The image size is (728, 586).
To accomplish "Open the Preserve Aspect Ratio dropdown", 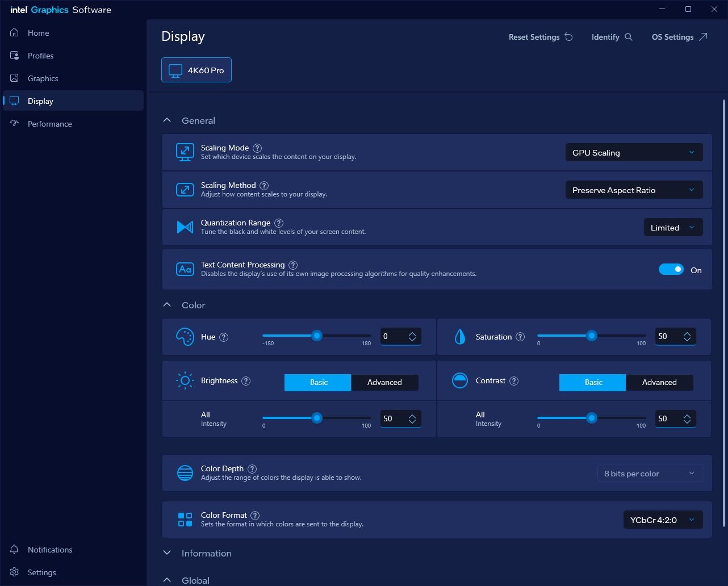I will pos(634,190).
